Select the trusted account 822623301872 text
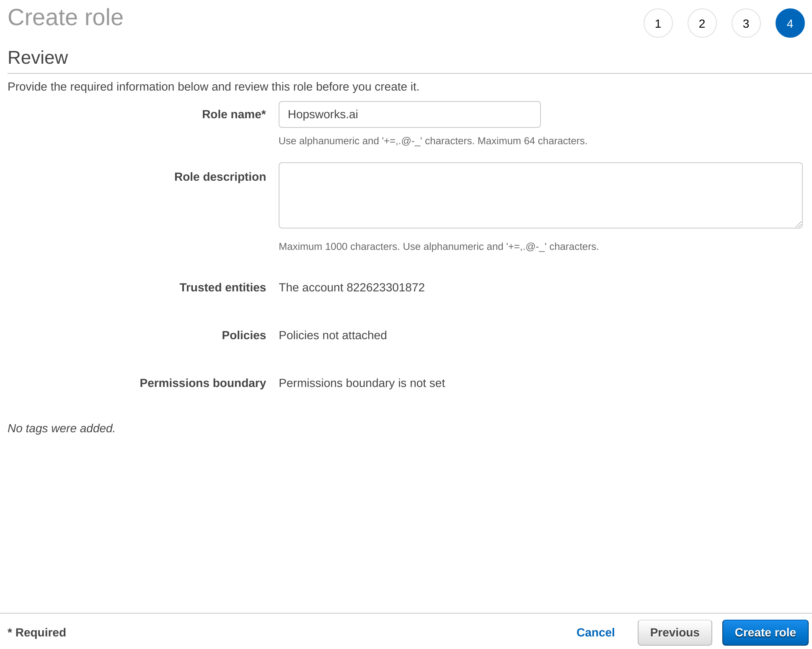 click(x=352, y=288)
